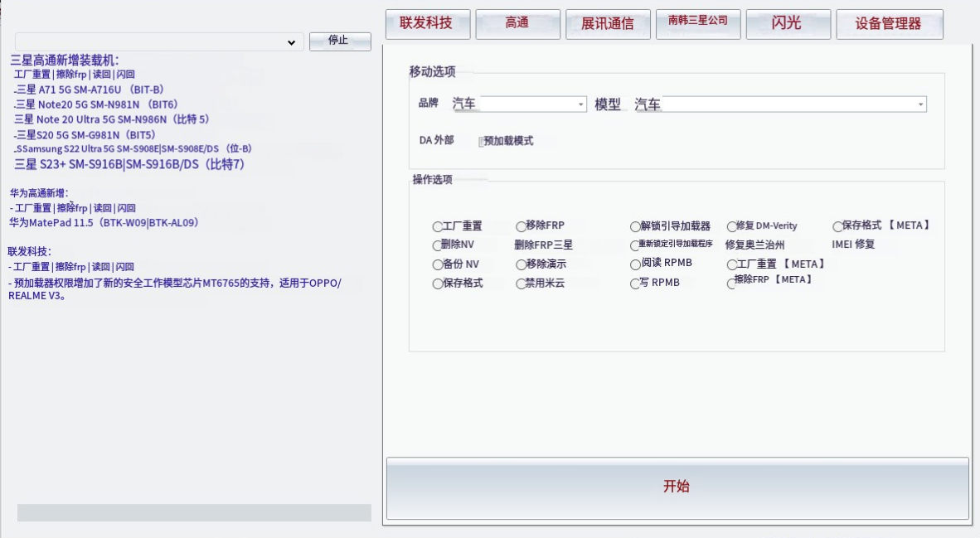Click Note 20 Ultra 5G SM-N986N line

coord(111,119)
